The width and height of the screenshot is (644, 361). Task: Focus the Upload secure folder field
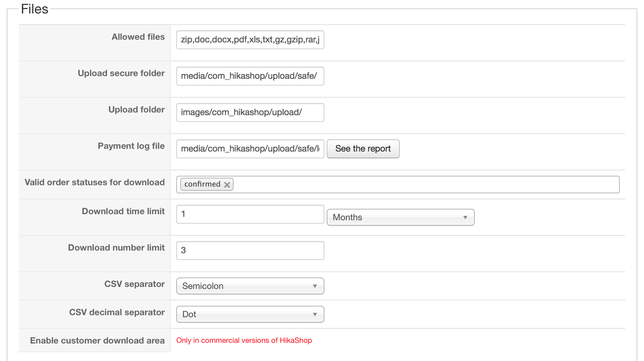(x=250, y=76)
